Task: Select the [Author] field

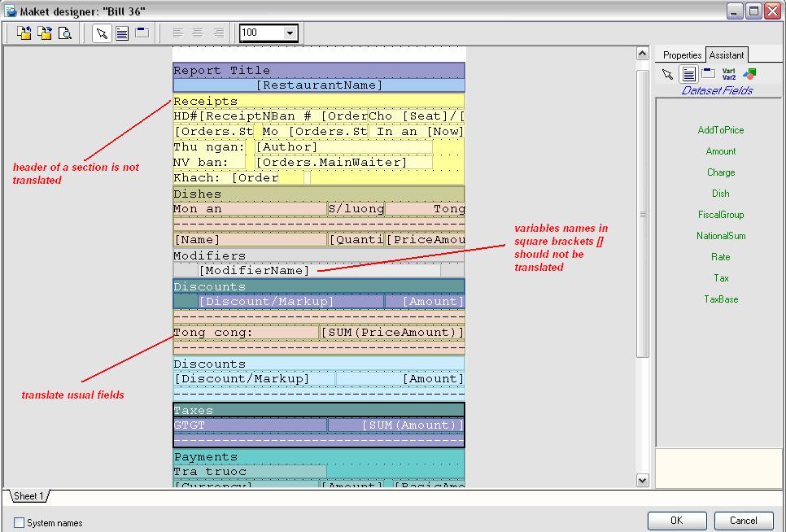Action: 343,146
